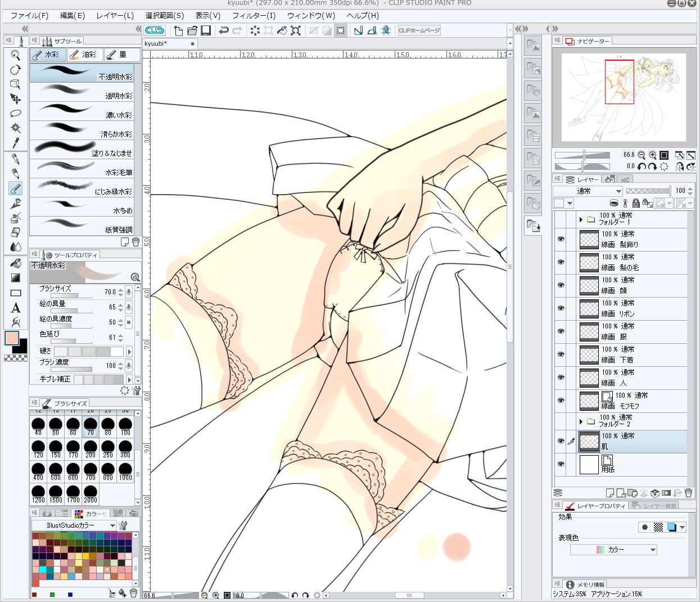This screenshot has height=602, width=700.
Task: Hide the 線画 服 layer
Action: click(561, 331)
